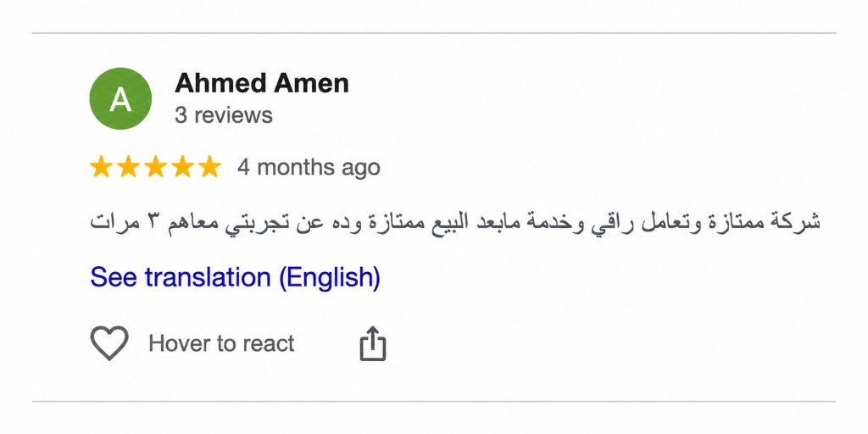This screenshot has height=434, width=868.
Task: Click the word 'translation' in the link
Action: (x=209, y=277)
